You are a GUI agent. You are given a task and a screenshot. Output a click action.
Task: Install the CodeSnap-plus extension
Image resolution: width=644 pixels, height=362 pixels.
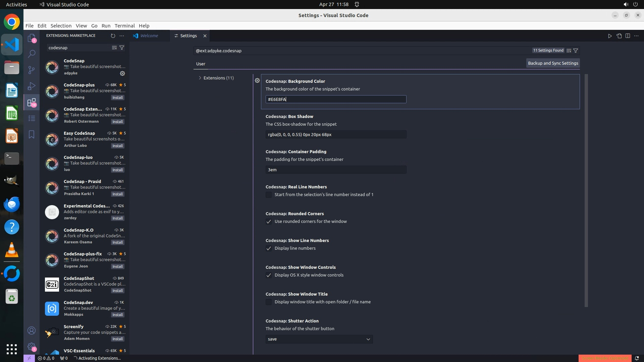click(x=118, y=98)
